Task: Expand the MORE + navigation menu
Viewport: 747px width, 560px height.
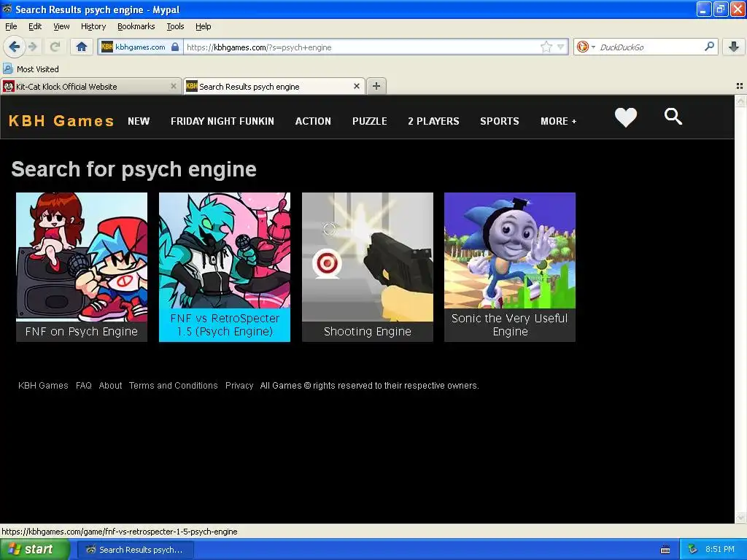Action: tap(558, 121)
